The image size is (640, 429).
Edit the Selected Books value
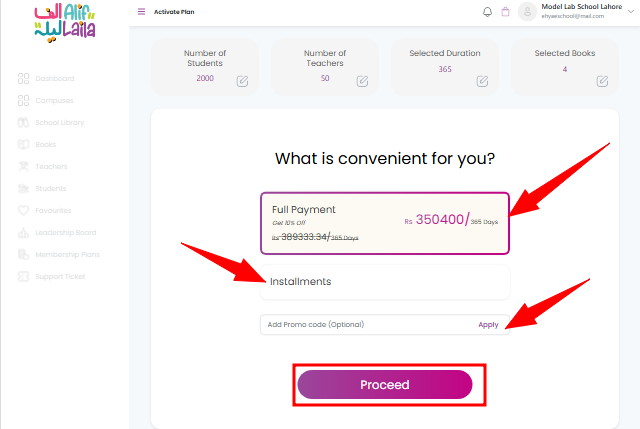[x=602, y=81]
